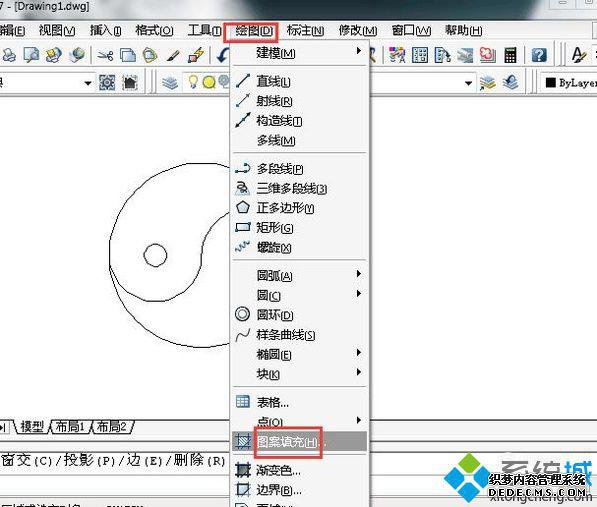
Task: Open the layer list dropdown arrow
Action: coord(469,83)
